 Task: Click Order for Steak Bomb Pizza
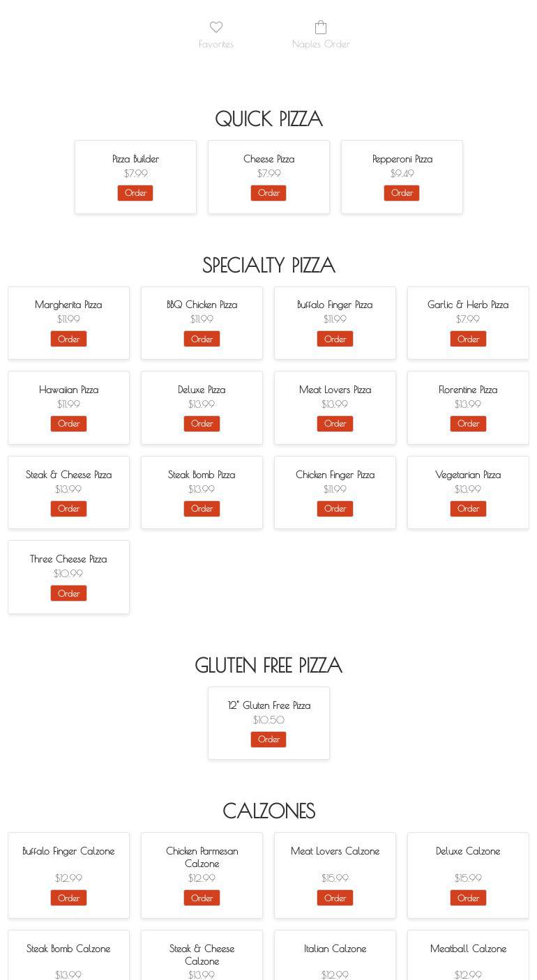pyautogui.click(x=202, y=509)
